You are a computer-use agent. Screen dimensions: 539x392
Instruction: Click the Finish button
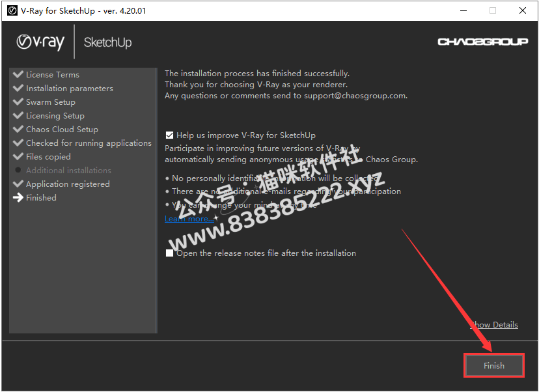(x=493, y=365)
